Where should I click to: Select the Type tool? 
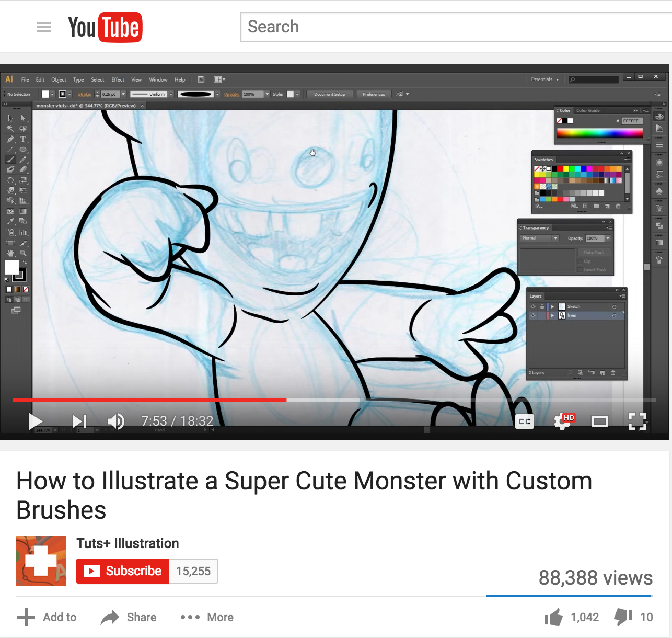pos(23,139)
